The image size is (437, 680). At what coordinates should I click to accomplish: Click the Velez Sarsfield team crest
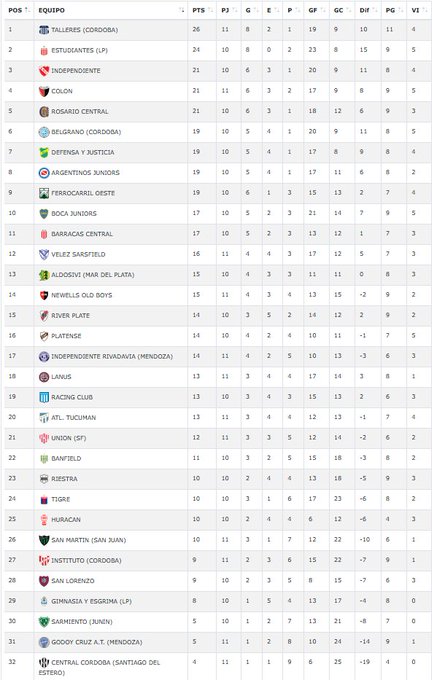click(x=44, y=254)
